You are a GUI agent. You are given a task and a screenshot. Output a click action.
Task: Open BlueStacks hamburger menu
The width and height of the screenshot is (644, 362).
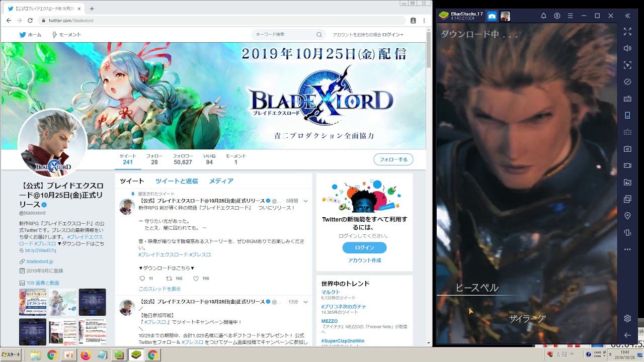pyautogui.click(x=571, y=16)
